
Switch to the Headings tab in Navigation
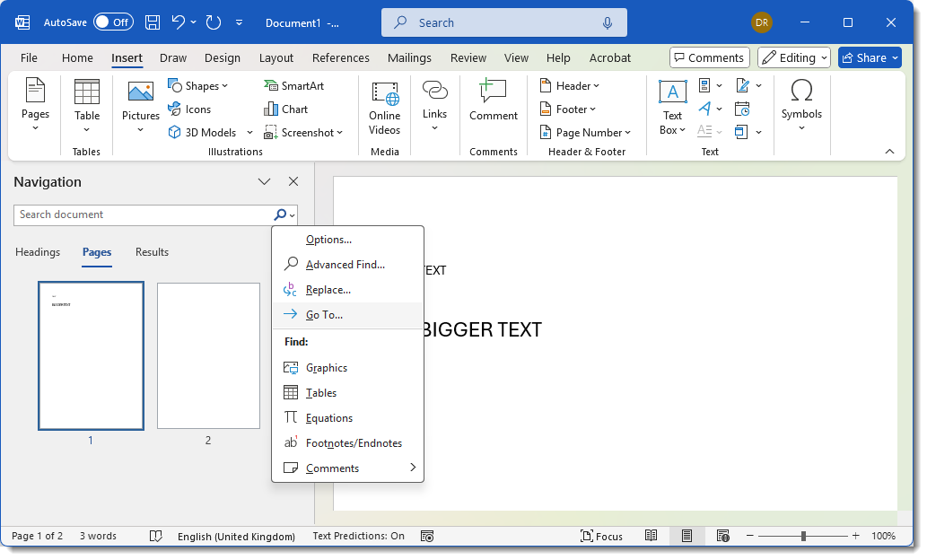tap(38, 252)
